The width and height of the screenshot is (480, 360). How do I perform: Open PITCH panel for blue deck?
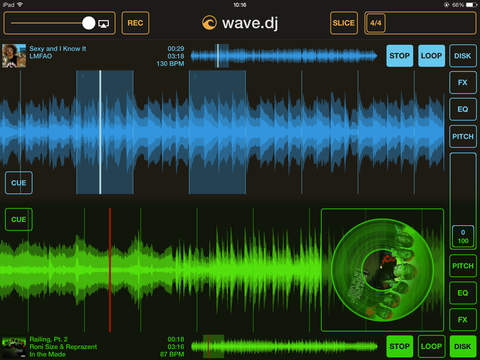click(463, 136)
